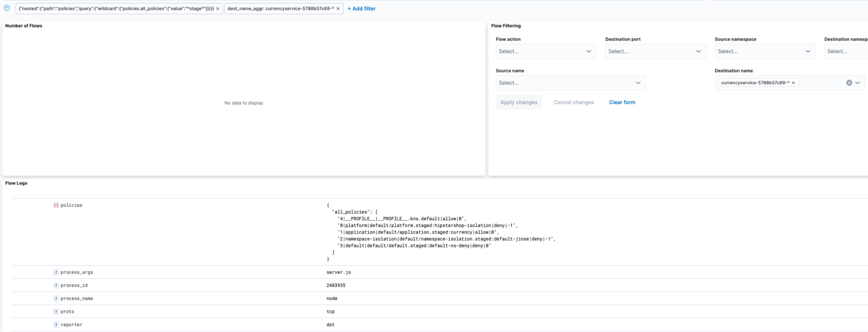Select the reporter field name
Image resolution: width=868 pixels, height=332 pixels.
71,325
